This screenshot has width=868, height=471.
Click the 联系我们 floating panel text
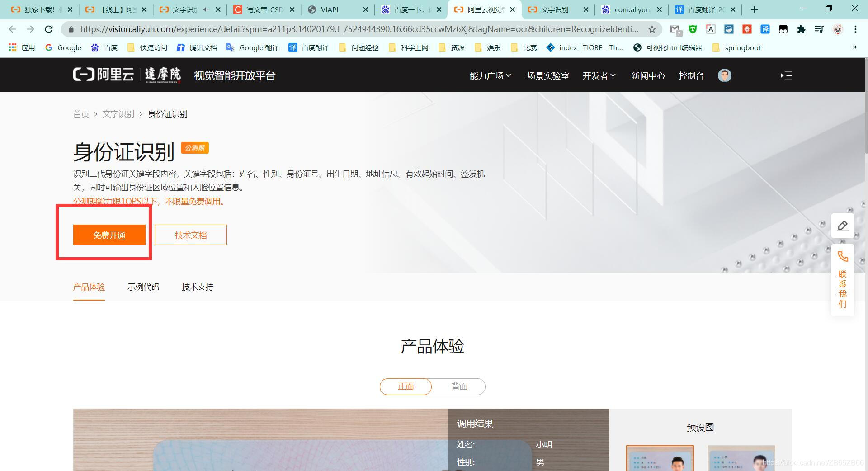(x=843, y=289)
